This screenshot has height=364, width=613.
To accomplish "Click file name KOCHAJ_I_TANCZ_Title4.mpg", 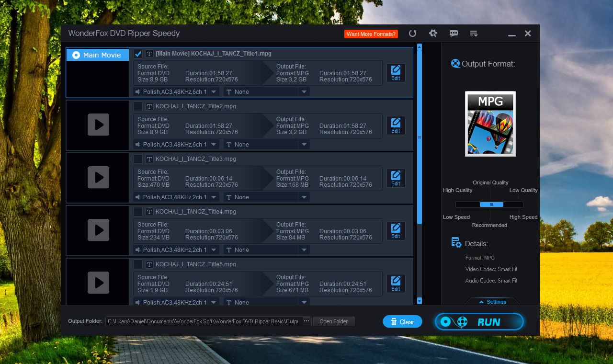I will [196, 212].
